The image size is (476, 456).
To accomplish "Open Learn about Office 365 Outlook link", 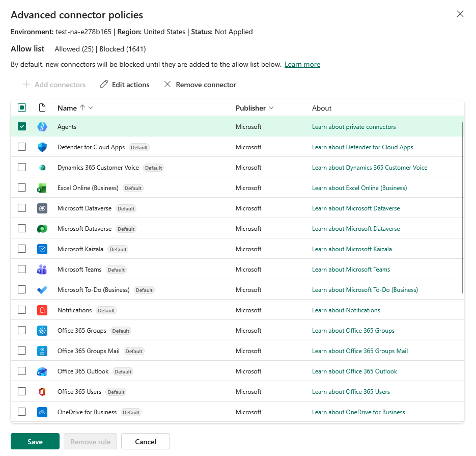I will 354,371.
